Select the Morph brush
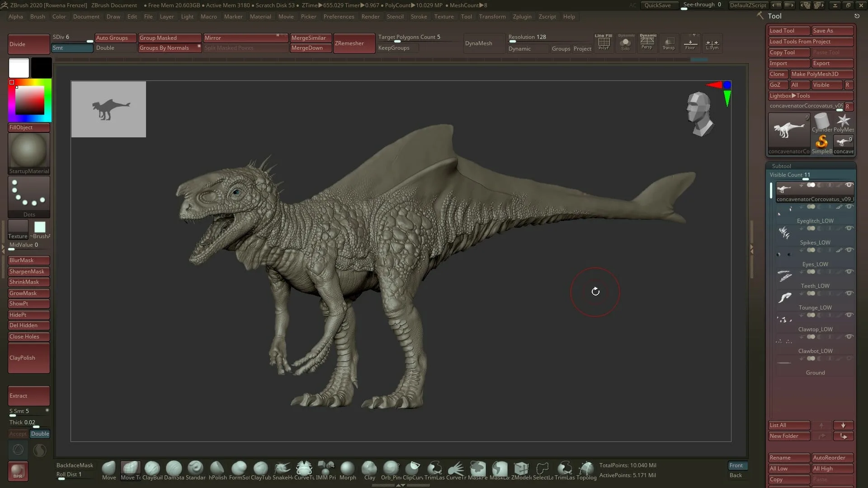 (347, 468)
